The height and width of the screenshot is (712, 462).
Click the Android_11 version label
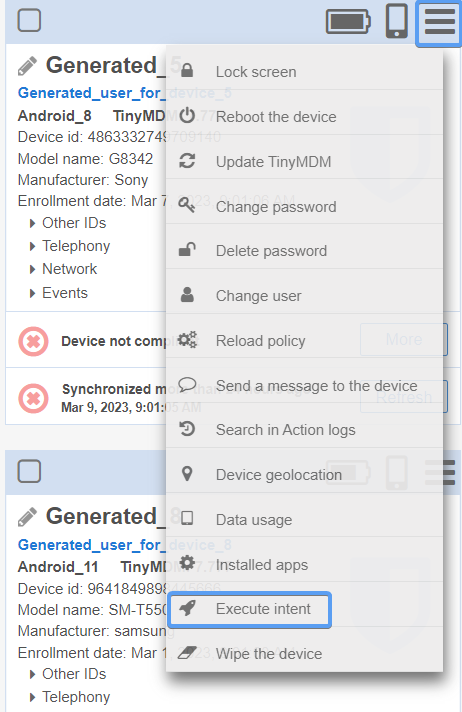click(58, 567)
